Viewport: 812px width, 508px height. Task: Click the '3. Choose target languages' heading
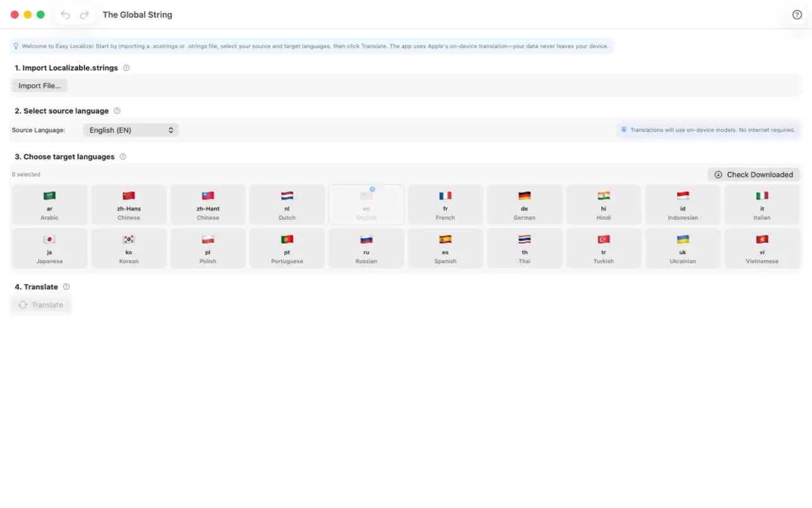click(64, 157)
